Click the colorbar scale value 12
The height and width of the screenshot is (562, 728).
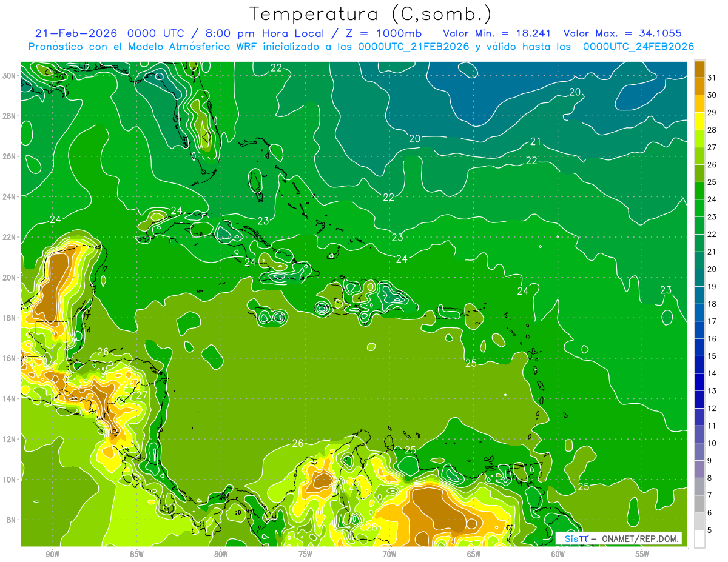(712, 409)
